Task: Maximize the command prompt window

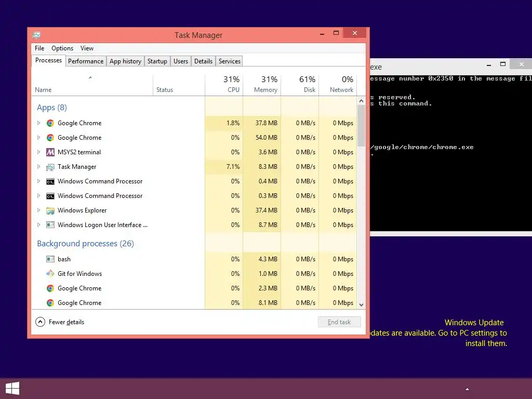Action: point(503,64)
